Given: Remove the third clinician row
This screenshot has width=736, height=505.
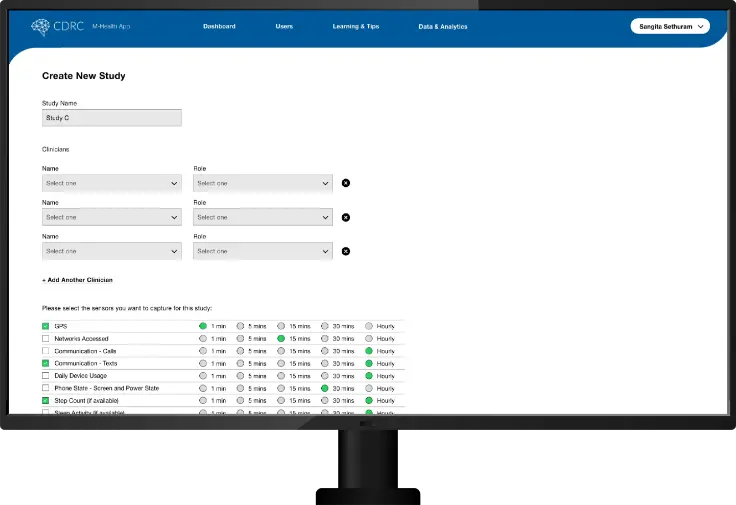Looking at the screenshot, I should [346, 251].
